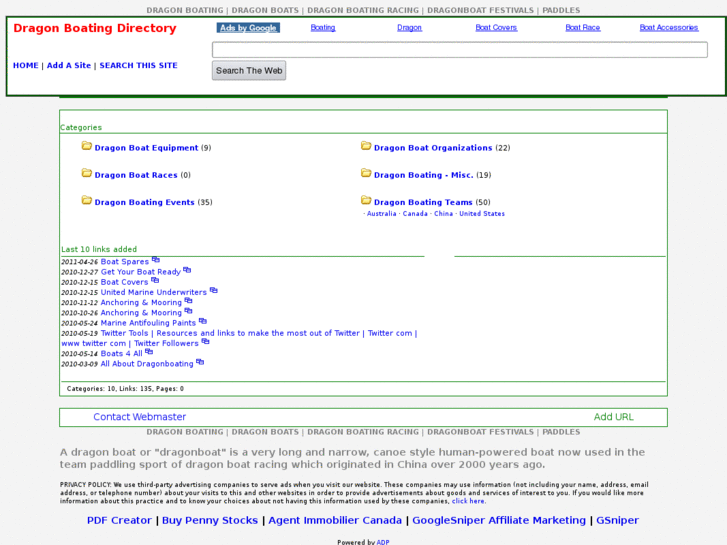The image size is (727, 545).
Task: Click Contact Webmaster link
Action: (140, 417)
